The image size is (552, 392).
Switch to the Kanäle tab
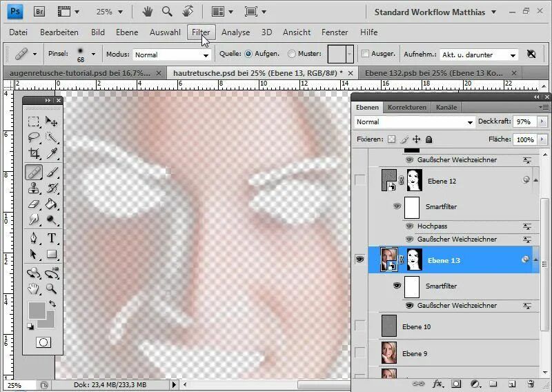pyautogui.click(x=446, y=107)
